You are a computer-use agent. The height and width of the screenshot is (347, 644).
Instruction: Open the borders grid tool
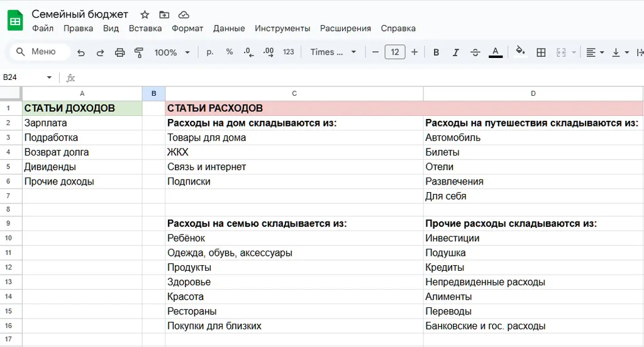pos(541,52)
